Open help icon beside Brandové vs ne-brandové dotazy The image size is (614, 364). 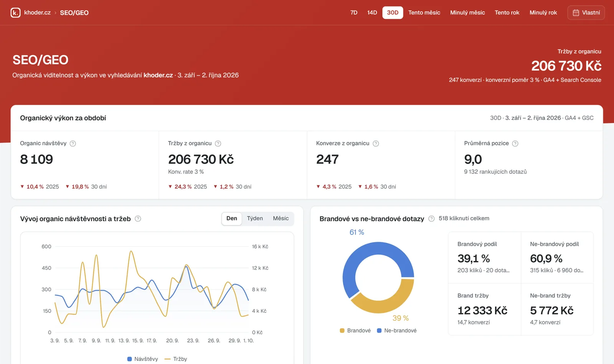[x=431, y=219]
